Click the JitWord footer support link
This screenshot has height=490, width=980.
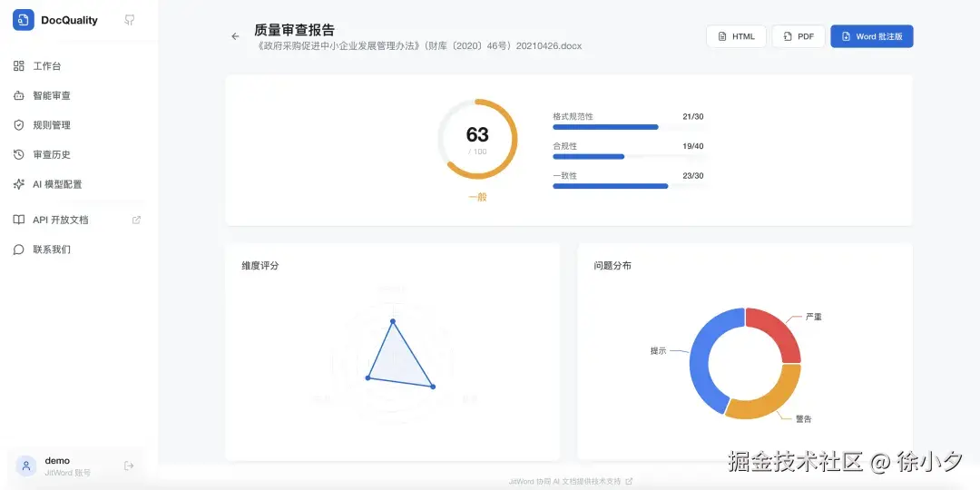(571, 481)
